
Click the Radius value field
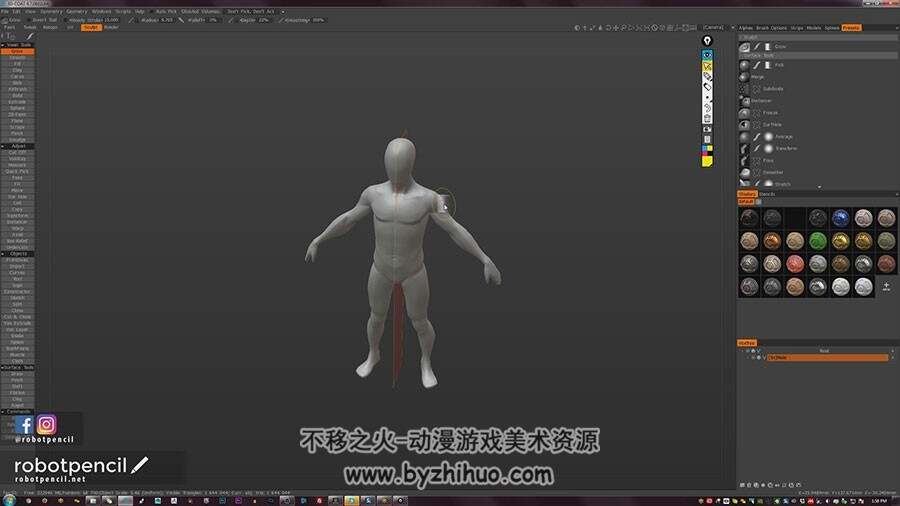(167, 20)
